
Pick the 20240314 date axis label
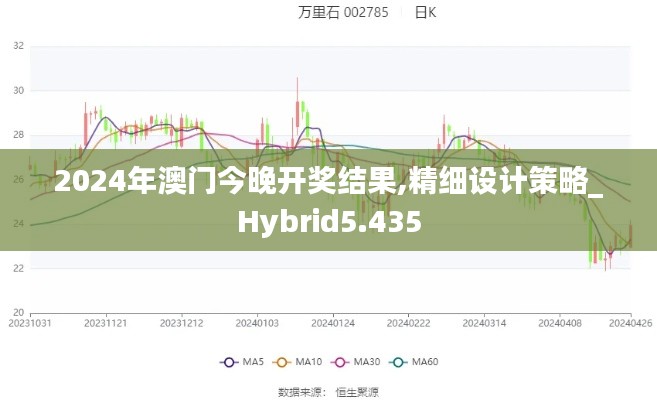point(482,323)
